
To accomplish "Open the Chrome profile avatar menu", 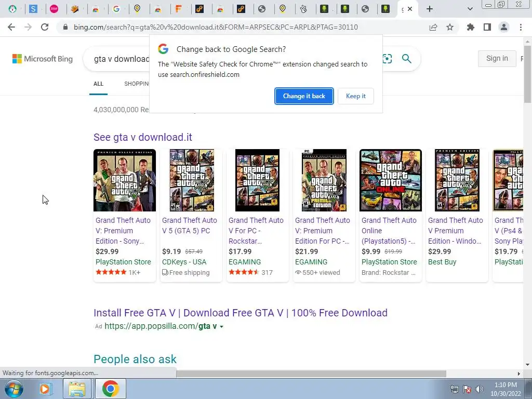I will 504,27.
